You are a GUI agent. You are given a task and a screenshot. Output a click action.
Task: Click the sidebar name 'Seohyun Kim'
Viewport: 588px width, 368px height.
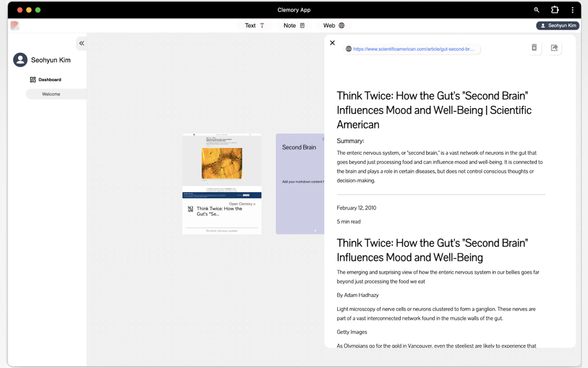[x=51, y=60]
